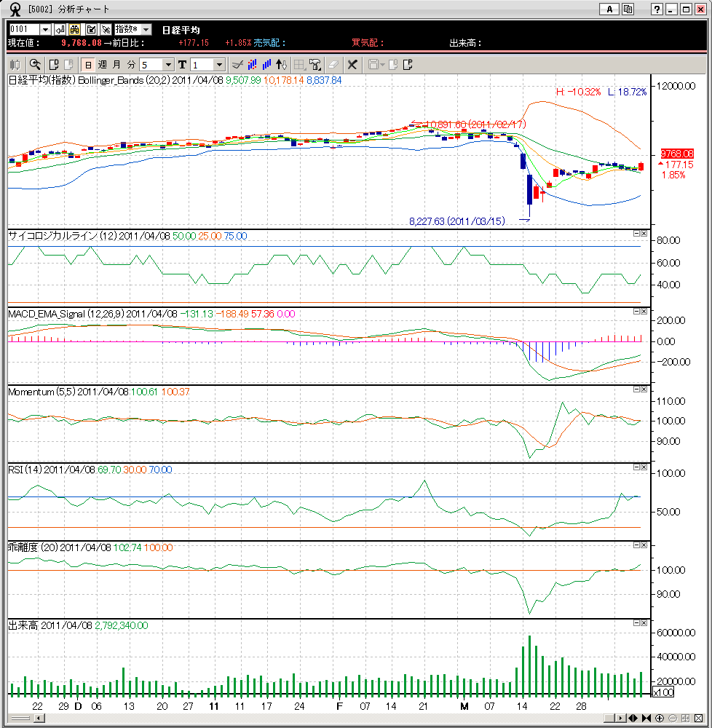This screenshot has height=728, width=712.
Task: Open the stock code 0101 dropdown
Action: point(45,29)
